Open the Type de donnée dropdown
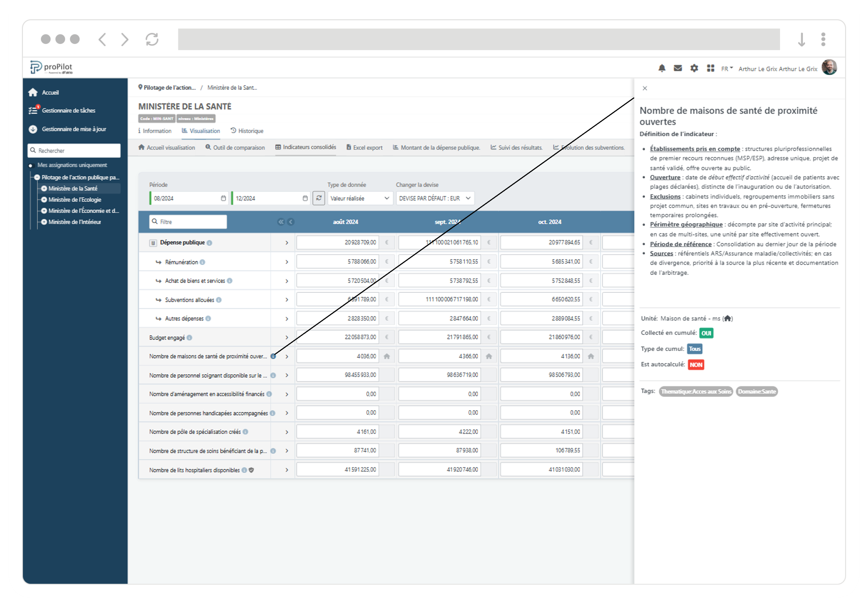Screen dimensions: 868x608 (359, 198)
